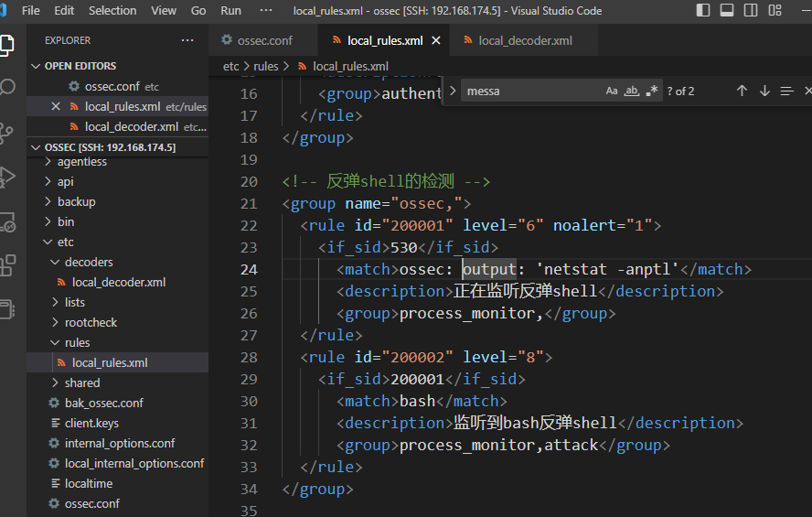Image resolution: width=812 pixels, height=517 pixels.
Task: Switch to the local_decoder.xml editor tab
Action: click(524, 40)
